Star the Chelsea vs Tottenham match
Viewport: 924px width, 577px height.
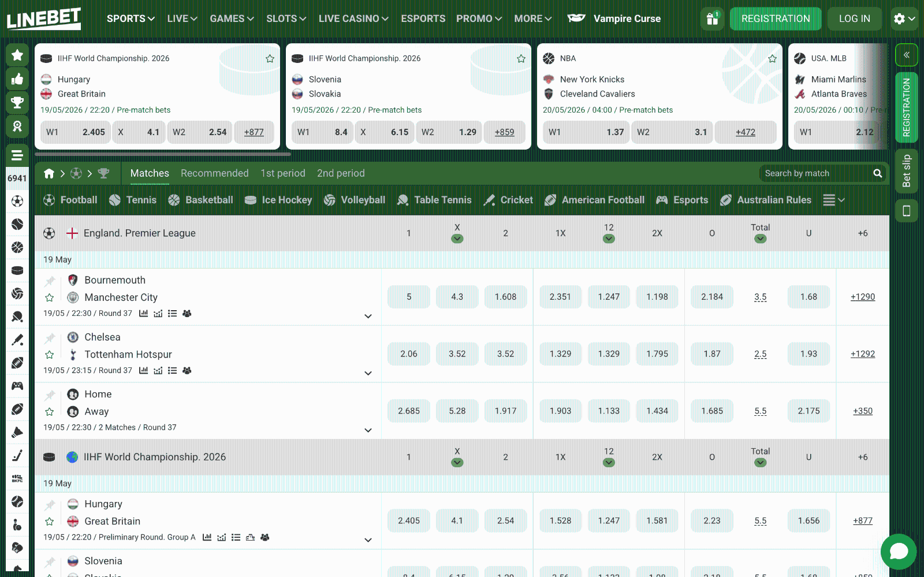click(50, 355)
